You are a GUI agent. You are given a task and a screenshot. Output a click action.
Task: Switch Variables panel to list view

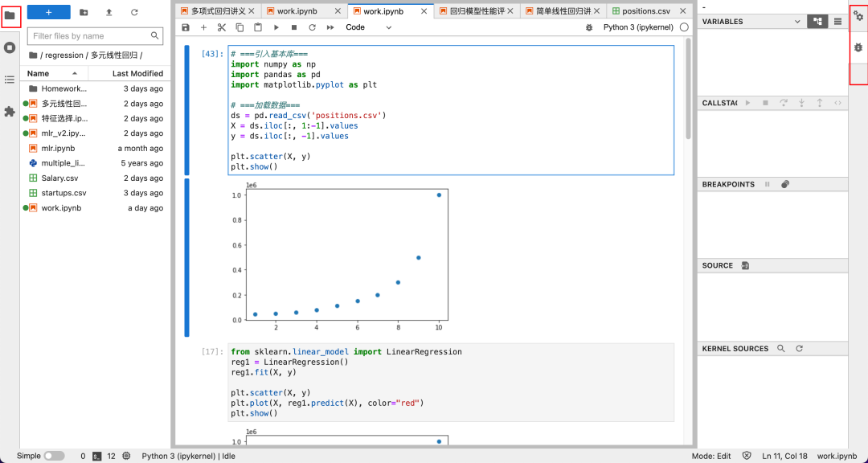click(838, 21)
